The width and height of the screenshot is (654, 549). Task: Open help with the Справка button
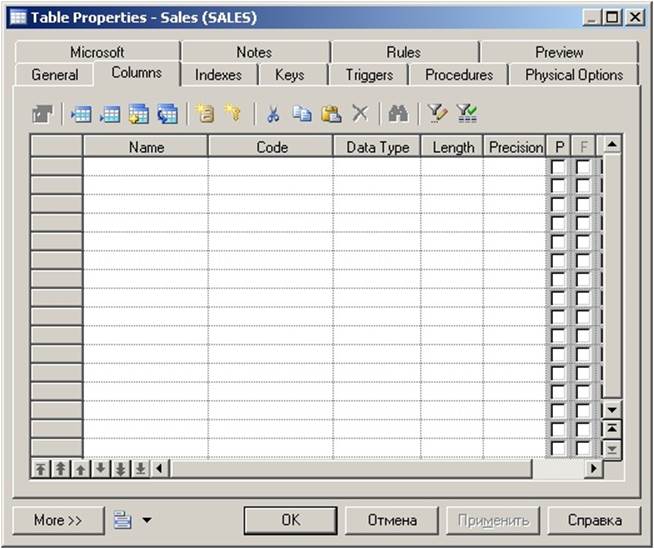594,520
